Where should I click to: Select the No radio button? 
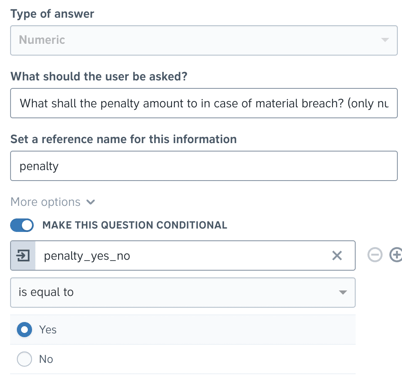24,359
